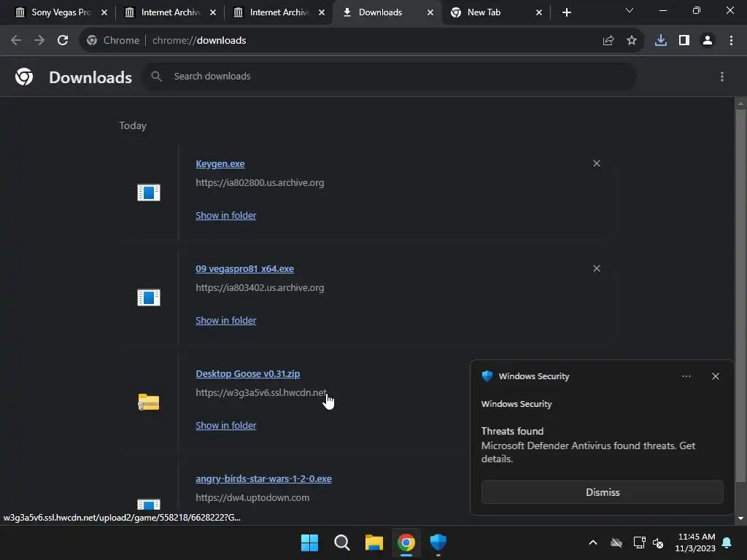747x560 pixels.
Task: Click the Desktop Goose zip folder icon
Action: 149,402
